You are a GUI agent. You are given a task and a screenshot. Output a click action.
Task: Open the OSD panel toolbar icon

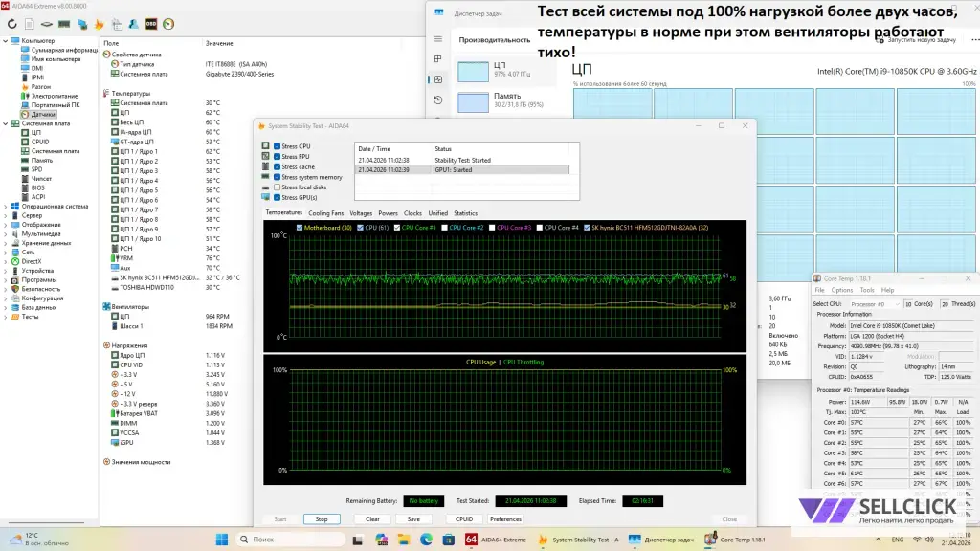[151, 23]
